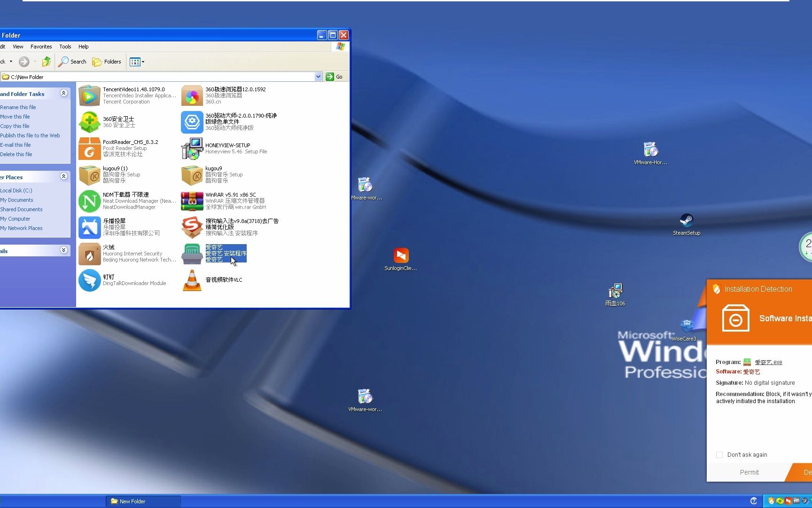
Task: Click the Folders toolbar button
Action: point(107,62)
